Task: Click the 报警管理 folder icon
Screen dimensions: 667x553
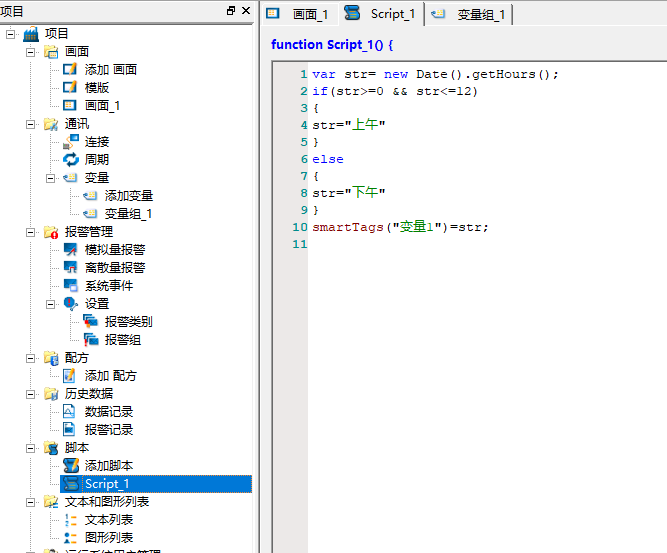Action: [51, 232]
